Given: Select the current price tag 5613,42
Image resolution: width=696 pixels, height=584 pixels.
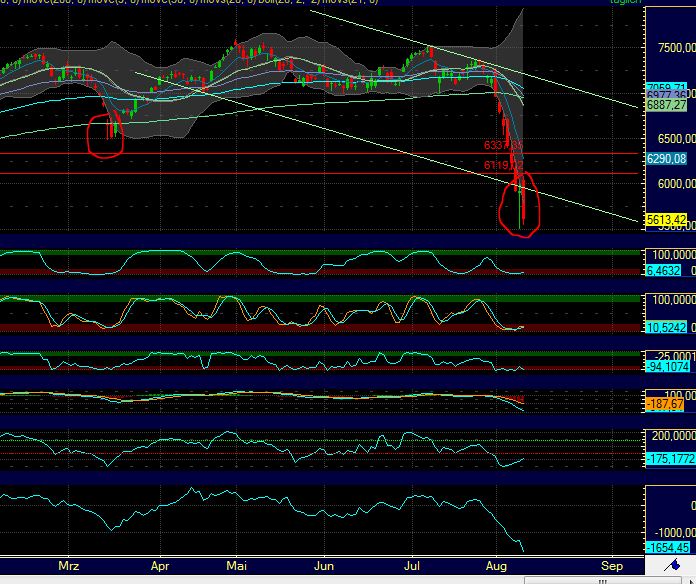Looking at the screenshot, I should (x=666, y=219).
